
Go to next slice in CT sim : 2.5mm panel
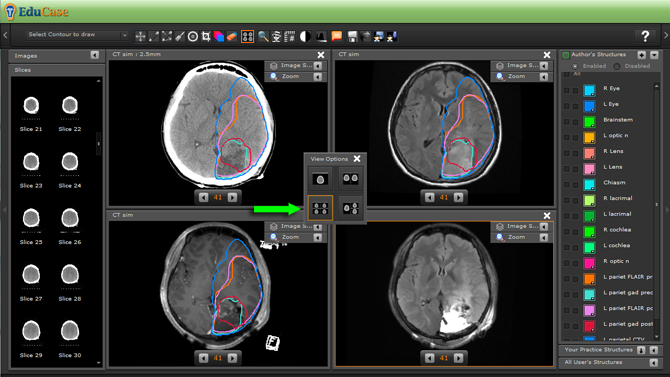232,197
